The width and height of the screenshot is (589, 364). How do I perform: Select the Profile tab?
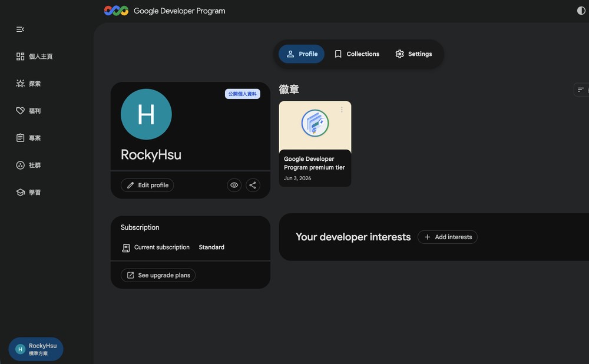[x=302, y=54]
